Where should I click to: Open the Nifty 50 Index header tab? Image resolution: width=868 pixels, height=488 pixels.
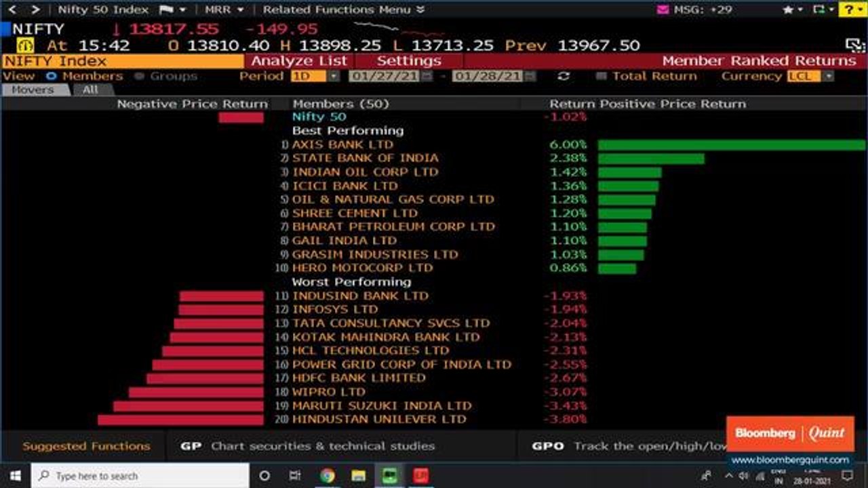click(103, 9)
